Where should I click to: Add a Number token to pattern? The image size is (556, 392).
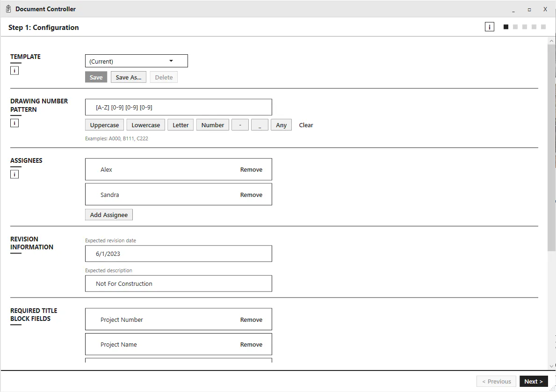[x=213, y=125]
